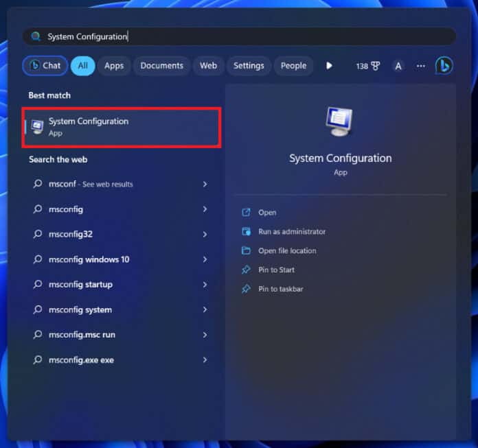This screenshot has width=478, height=448.
Task: Select the All filter pill
Action: [82, 65]
